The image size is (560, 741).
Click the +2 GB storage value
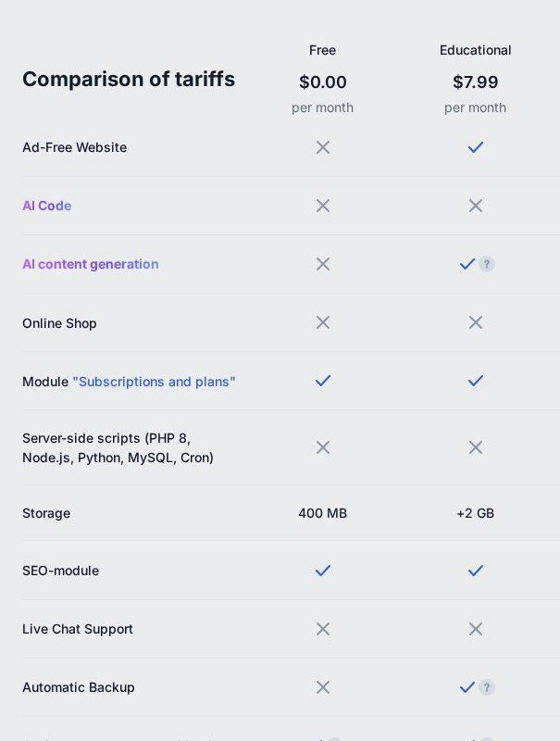476,513
